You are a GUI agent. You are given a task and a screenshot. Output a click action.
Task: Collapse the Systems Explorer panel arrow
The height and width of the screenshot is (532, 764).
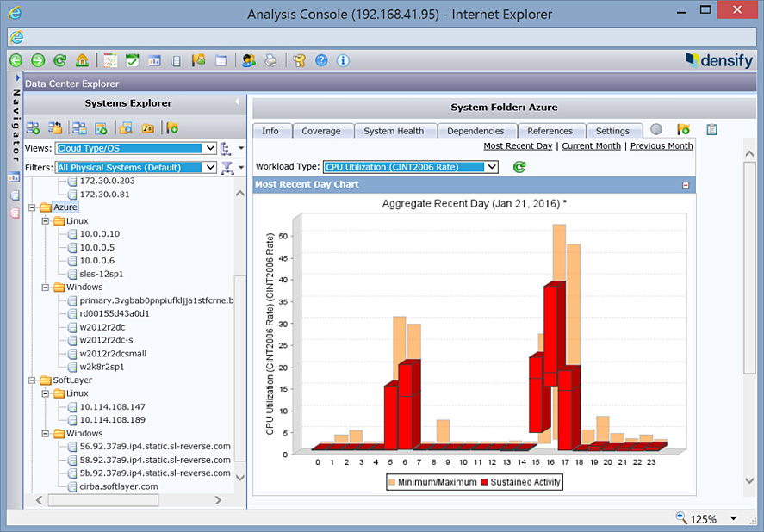237,102
